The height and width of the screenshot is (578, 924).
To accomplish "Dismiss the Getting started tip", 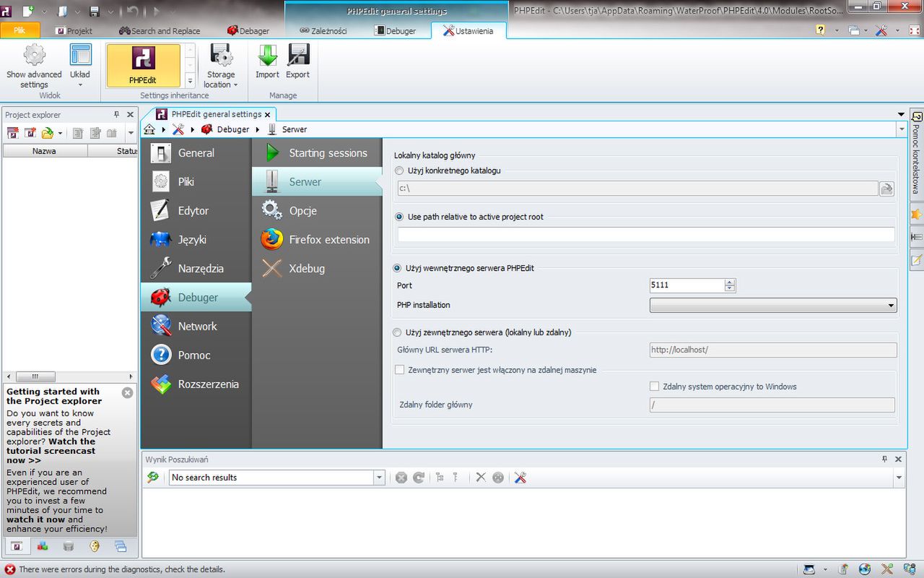I will coord(128,393).
